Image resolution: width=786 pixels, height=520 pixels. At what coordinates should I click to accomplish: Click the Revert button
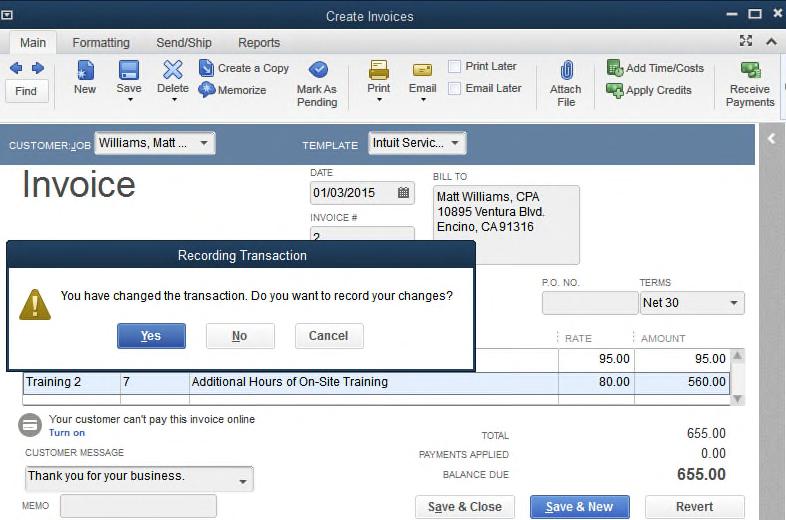pos(694,506)
